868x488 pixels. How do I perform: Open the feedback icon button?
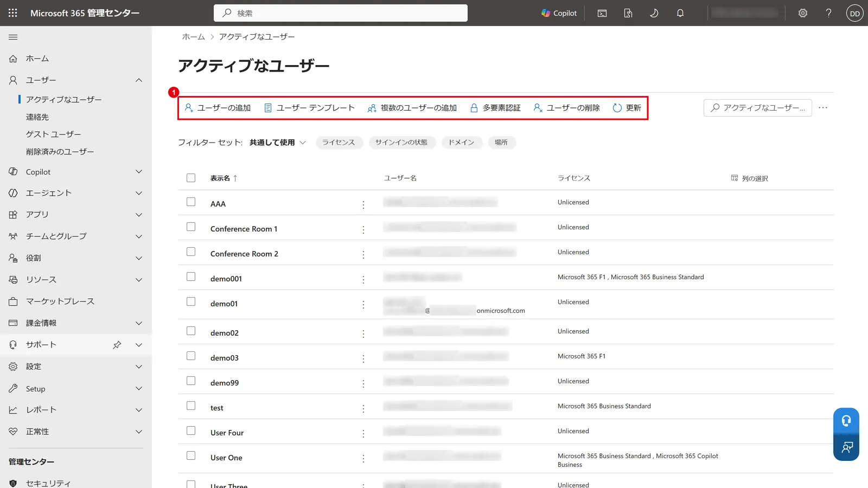point(846,447)
